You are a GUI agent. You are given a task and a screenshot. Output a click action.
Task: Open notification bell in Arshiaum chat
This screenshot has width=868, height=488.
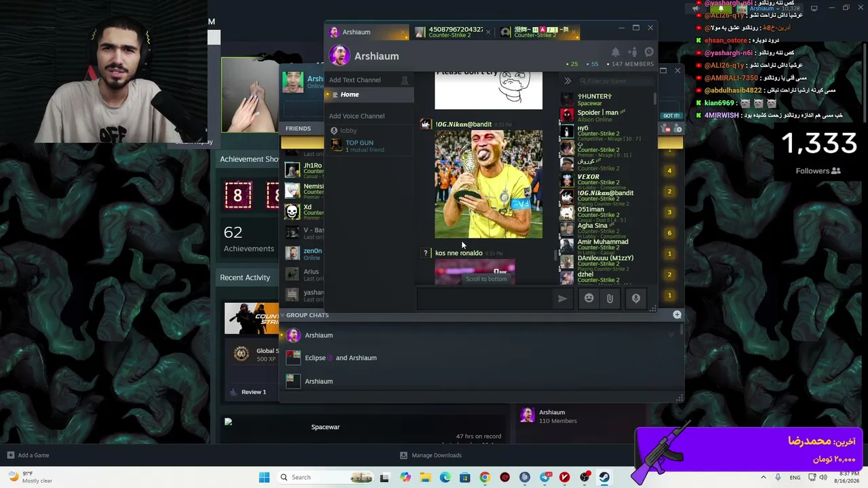(616, 52)
